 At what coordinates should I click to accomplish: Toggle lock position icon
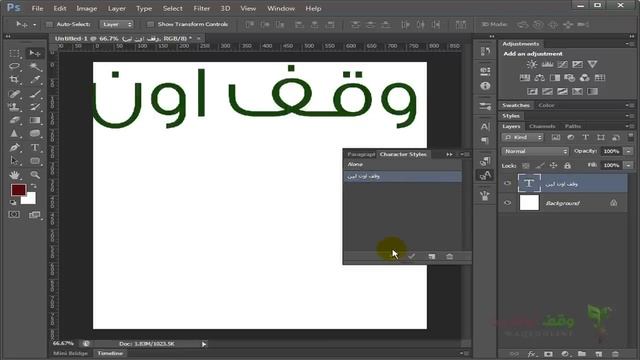(553, 165)
